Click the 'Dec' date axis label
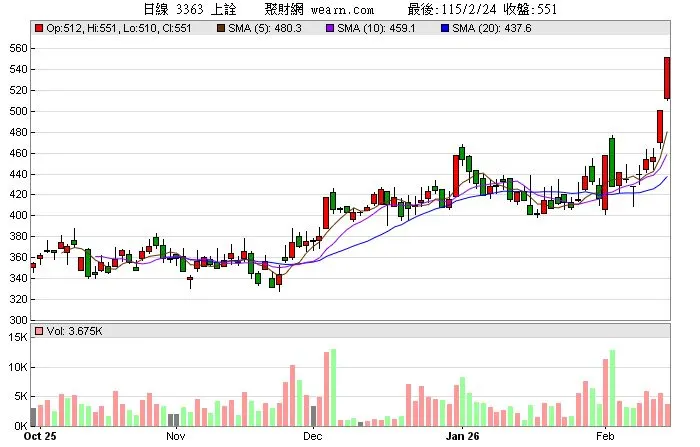This screenshot has width=700, height=447. click(x=312, y=436)
